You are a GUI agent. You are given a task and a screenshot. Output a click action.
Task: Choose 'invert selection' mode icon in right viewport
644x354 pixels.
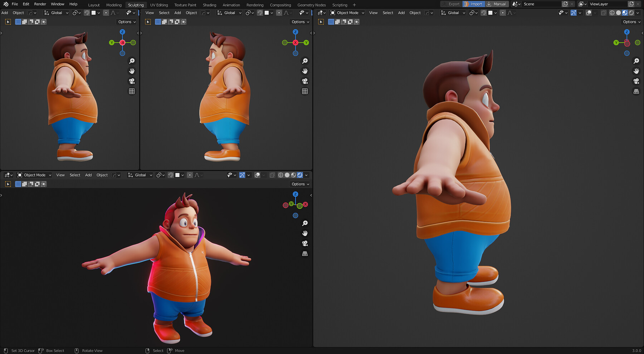pos(350,22)
